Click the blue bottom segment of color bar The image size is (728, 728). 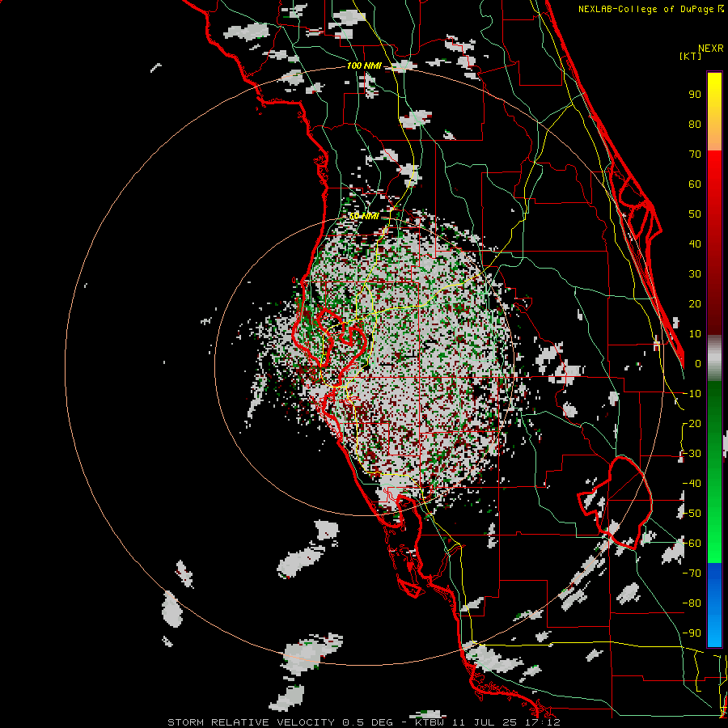(714, 605)
